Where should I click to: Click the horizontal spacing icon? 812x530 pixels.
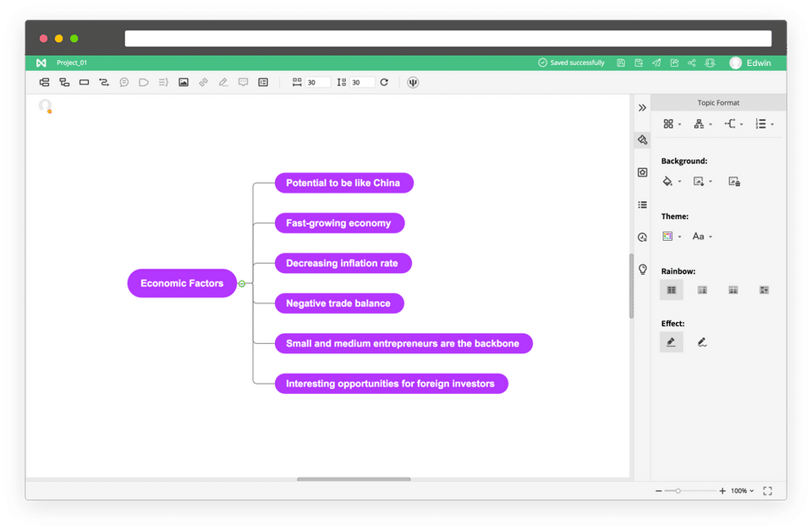297,82
